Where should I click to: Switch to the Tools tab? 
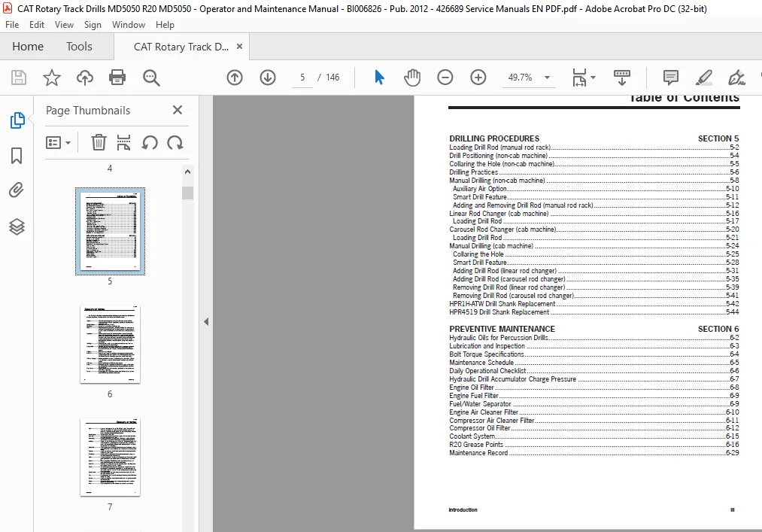(x=79, y=46)
